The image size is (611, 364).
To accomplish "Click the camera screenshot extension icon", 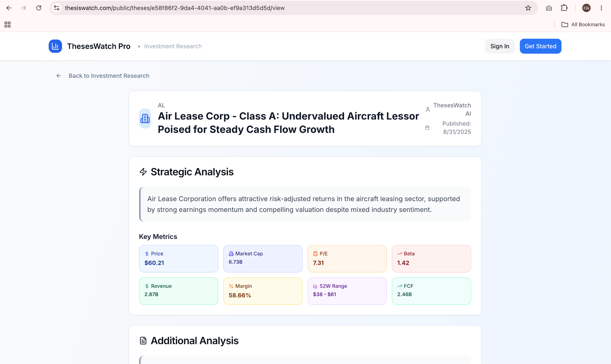I will coord(549,8).
